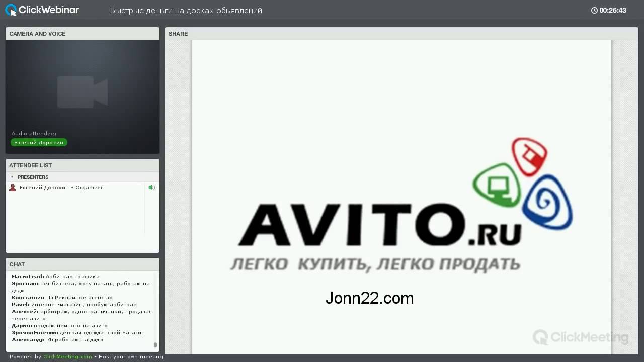This screenshot has width=644, height=362.
Task: Toggle speaker icon next to Евгений Дорохин
Action: (151, 188)
